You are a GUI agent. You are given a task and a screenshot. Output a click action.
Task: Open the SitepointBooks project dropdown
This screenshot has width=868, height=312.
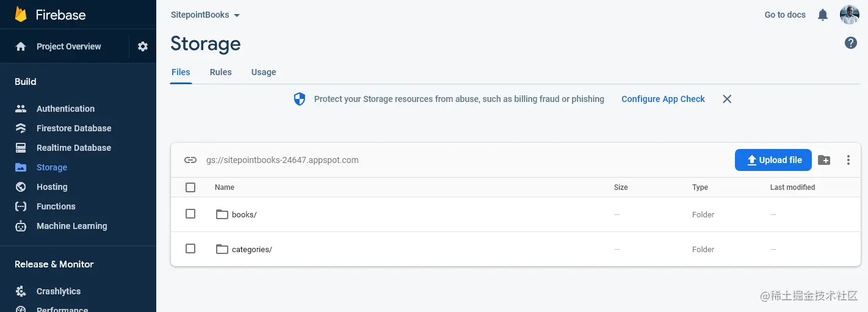click(206, 15)
